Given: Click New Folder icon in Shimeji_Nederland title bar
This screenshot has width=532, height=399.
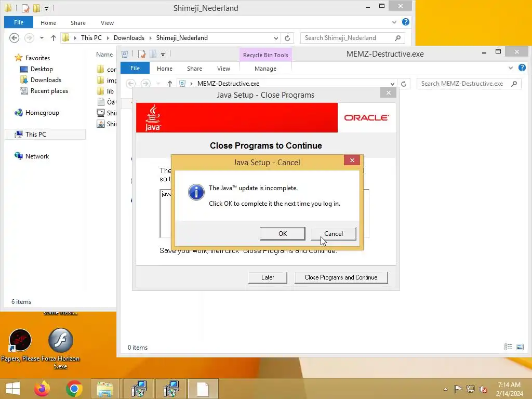Looking at the screenshot, I should [x=36, y=8].
